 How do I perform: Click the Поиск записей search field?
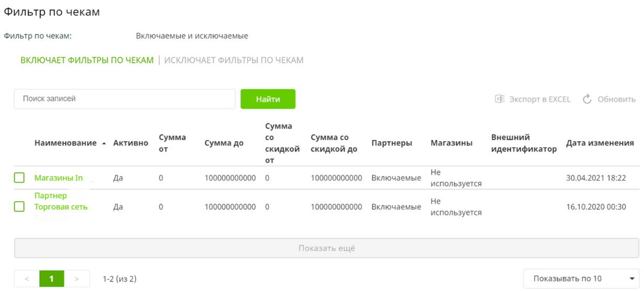pos(124,99)
